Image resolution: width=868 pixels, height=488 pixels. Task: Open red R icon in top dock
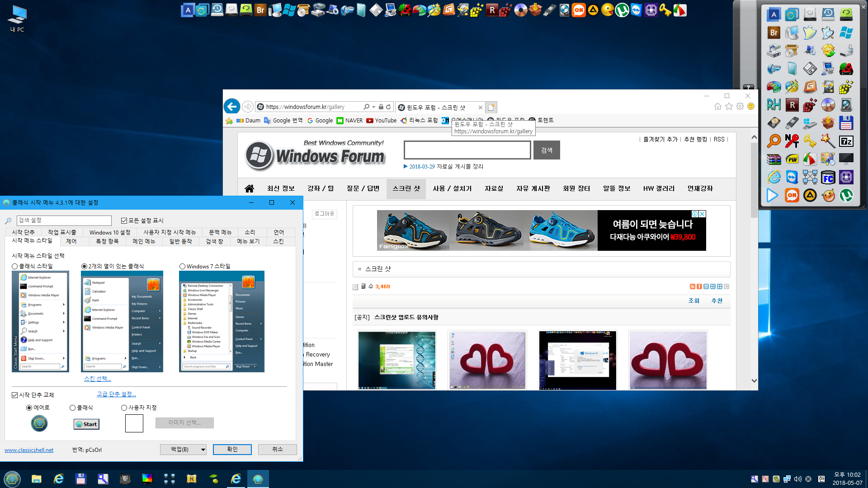[492, 10]
